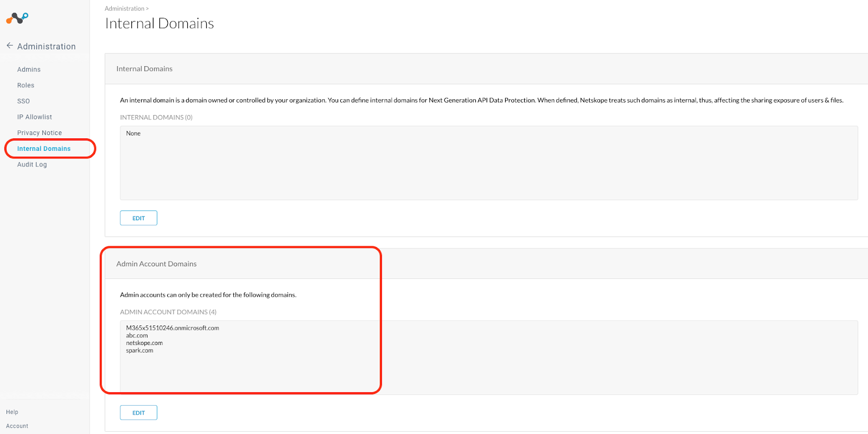868x434 pixels.
Task: Open the Roles sidebar item
Action: click(25, 85)
